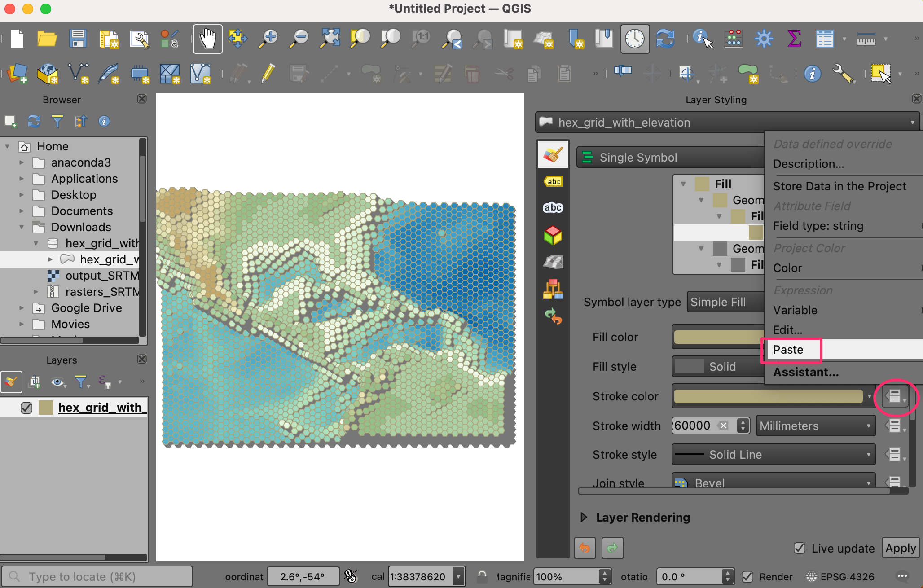Toggle the Live update checkbox

tap(800, 548)
